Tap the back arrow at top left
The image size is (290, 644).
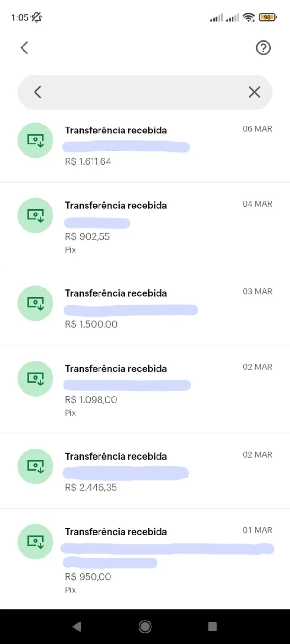[x=24, y=47]
